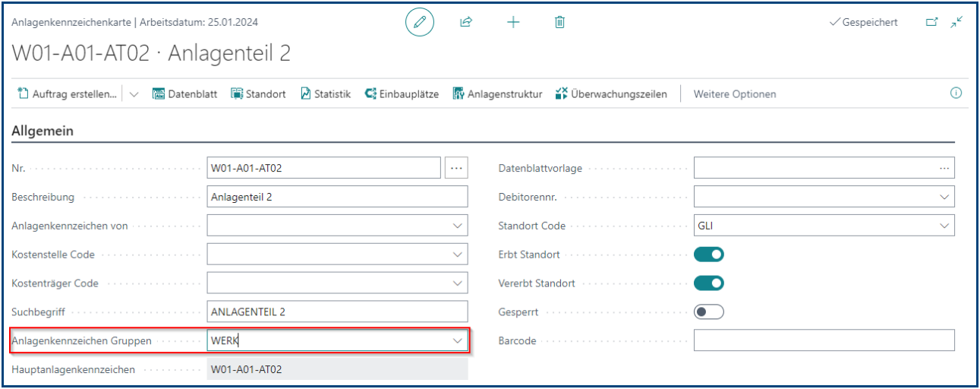Click the ellipsis button next to Nr. field

pyautogui.click(x=456, y=168)
